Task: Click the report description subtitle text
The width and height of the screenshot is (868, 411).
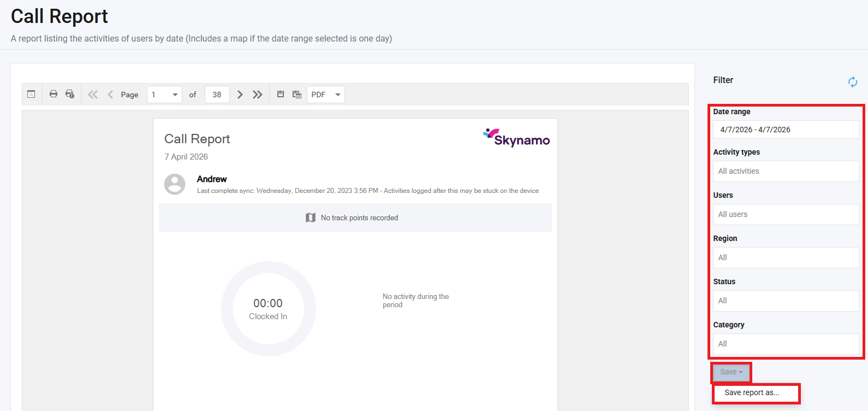Action: click(201, 38)
